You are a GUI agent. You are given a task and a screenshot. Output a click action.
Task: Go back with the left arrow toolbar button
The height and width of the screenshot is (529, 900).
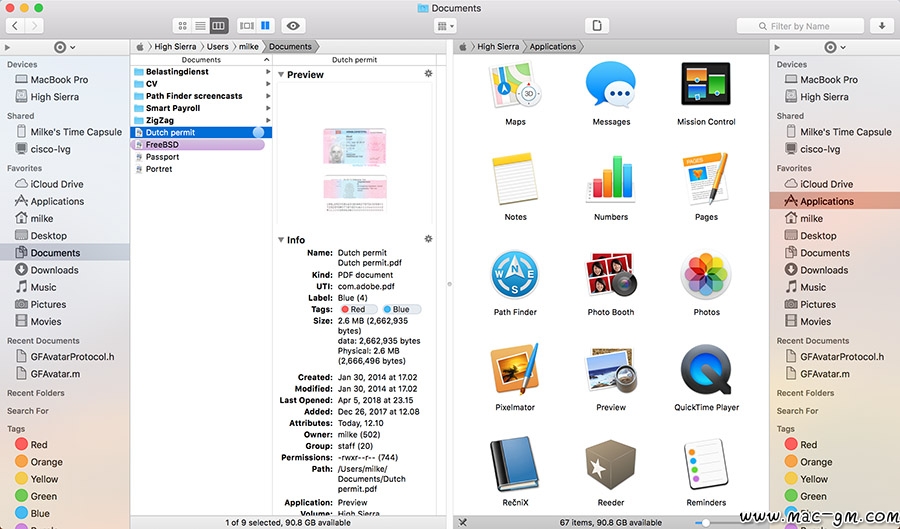pyautogui.click(x=15, y=26)
